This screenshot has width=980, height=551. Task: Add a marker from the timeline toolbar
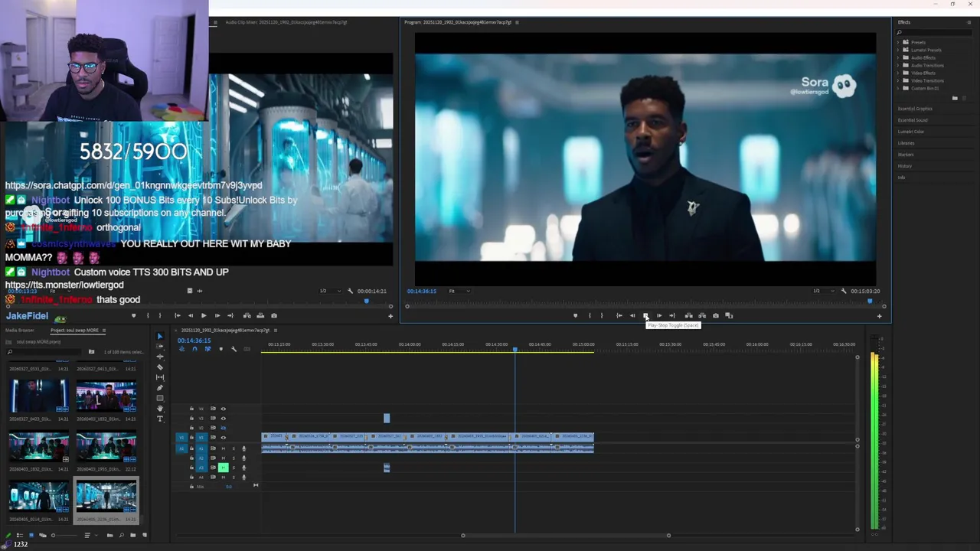tap(221, 349)
